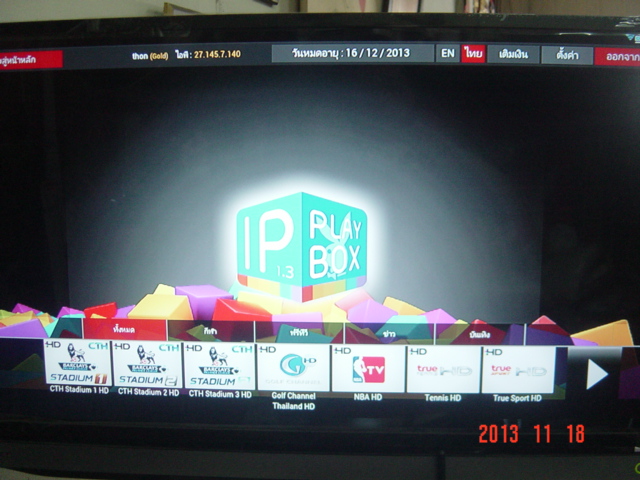Switch to the ฟรีทีวี (Free TV) category tab

300,333
